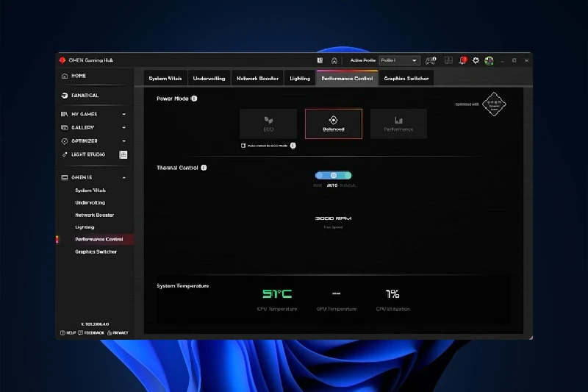The image size is (588, 392).
Task: Switch to the Graphics Switcher tab
Action: pyautogui.click(x=406, y=78)
